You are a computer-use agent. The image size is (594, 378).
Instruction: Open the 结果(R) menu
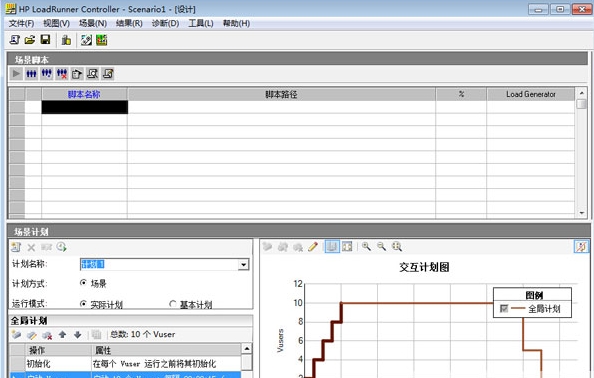(129, 23)
